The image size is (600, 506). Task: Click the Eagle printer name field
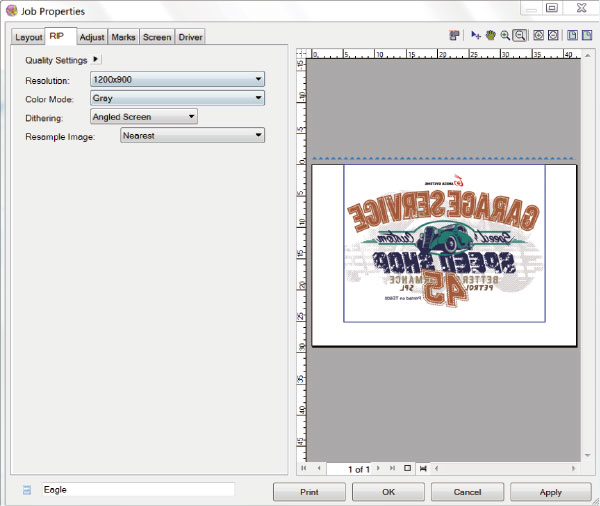[137, 490]
